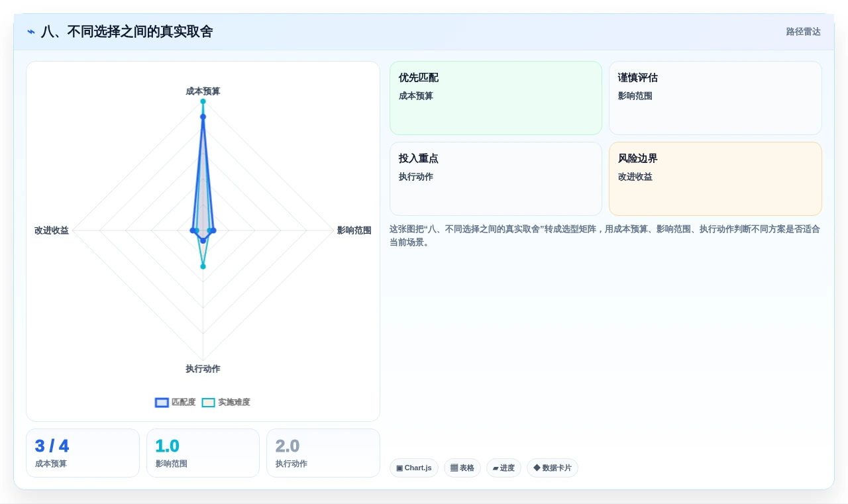Screen dimensions: 848x504
Task: Click the top cyan 实施难度 data point
Action: (x=203, y=101)
